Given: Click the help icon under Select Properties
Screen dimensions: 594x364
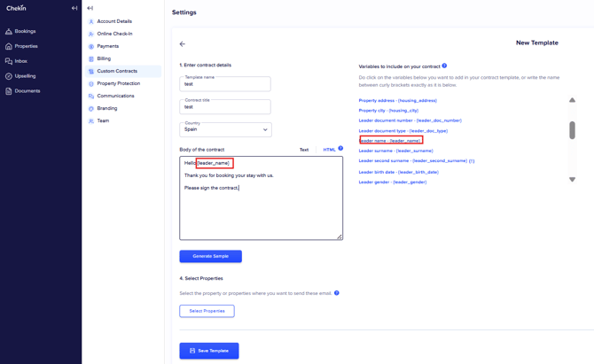Looking at the screenshot, I should tap(337, 293).
